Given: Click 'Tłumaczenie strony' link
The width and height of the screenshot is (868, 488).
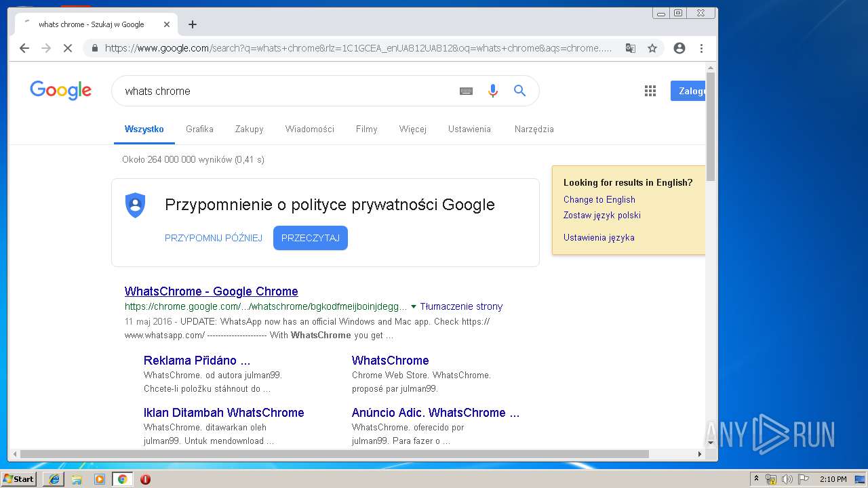Looking at the screenshot, I should click(x=462, y=306).
